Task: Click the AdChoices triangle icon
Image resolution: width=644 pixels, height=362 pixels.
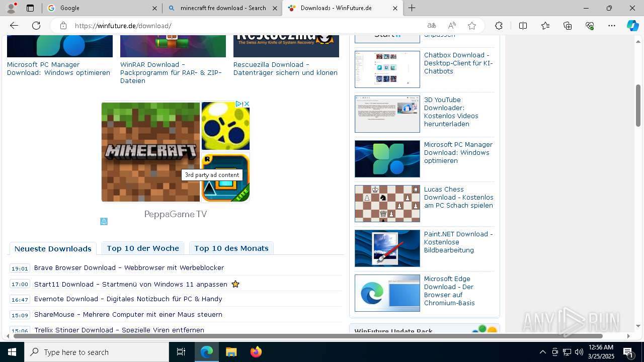Action: [x=239, y=104]
